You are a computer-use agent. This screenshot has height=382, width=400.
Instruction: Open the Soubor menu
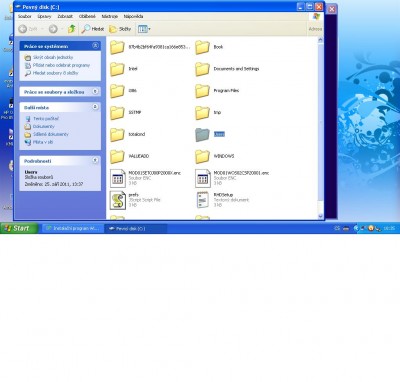(x=25, y=16)
